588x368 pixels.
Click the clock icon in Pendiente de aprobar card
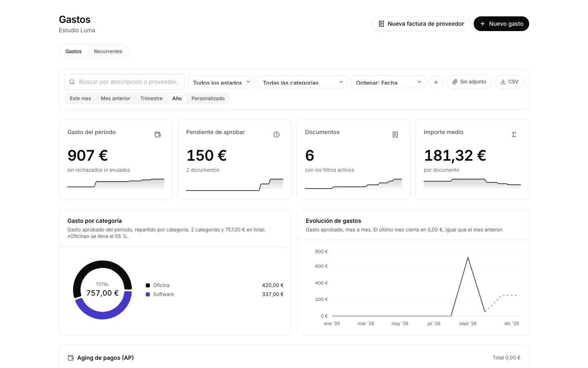276,135
